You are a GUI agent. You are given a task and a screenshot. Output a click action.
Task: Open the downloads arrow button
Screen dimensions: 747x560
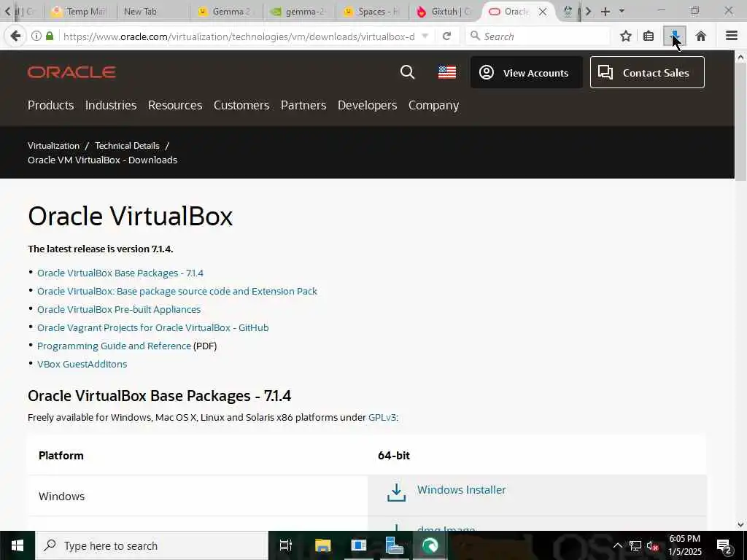[x=675, y=36]
